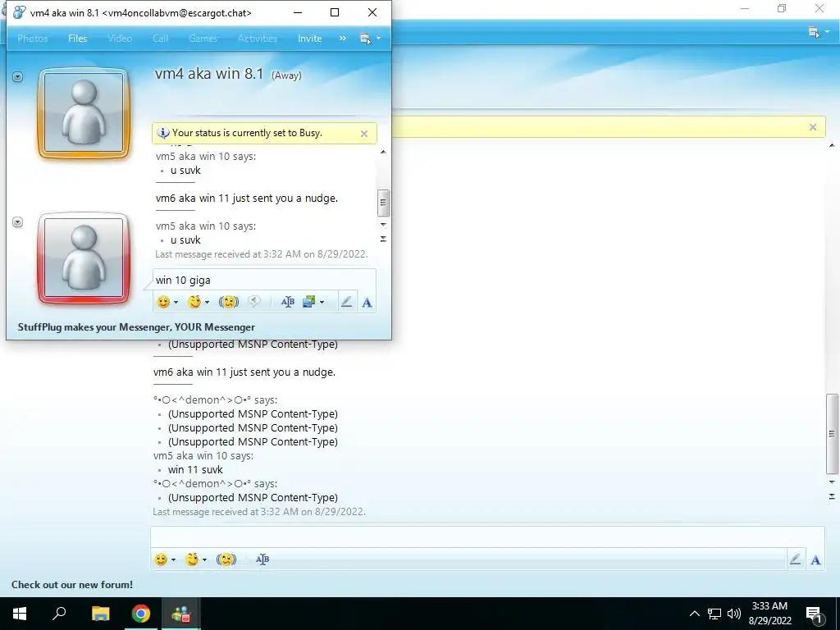This screenshot has height=630, width=840.
Task: Open emoticon picker in background chat window
Action: pos(161,559)
